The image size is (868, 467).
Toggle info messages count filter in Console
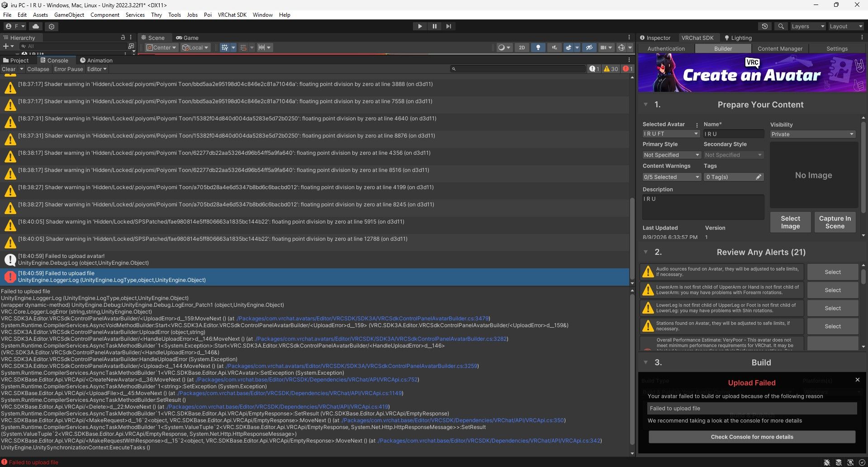[x=594, y=69]
